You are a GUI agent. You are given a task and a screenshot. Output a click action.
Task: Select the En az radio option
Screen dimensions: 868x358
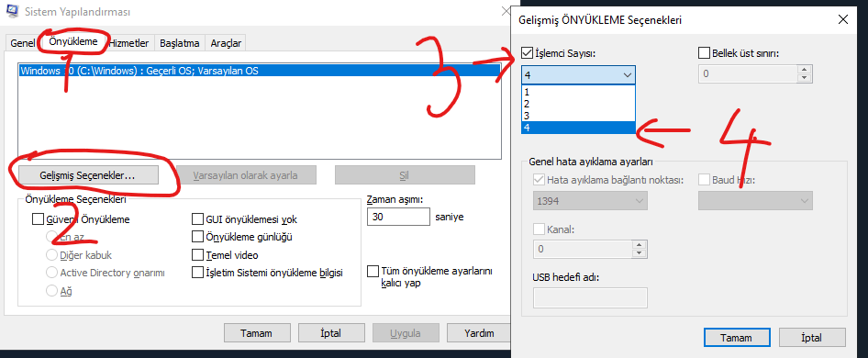[x=51, y=237]
